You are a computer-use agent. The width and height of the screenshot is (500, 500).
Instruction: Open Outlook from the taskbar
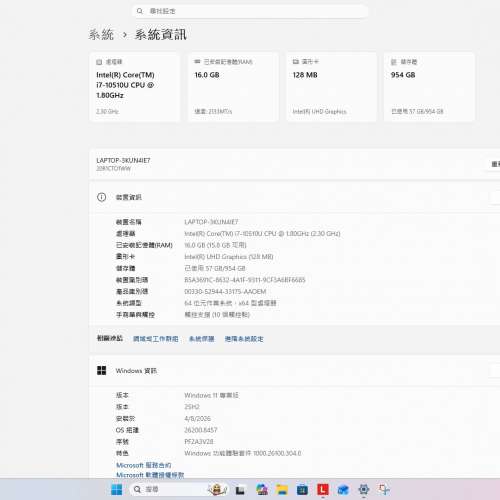[343, 489]
